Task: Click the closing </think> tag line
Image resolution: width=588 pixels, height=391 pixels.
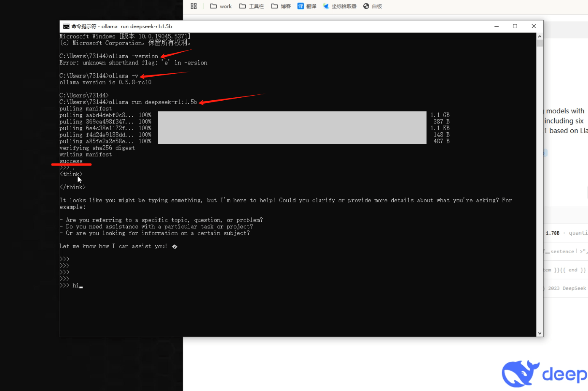Action: [x=72, y=187]
